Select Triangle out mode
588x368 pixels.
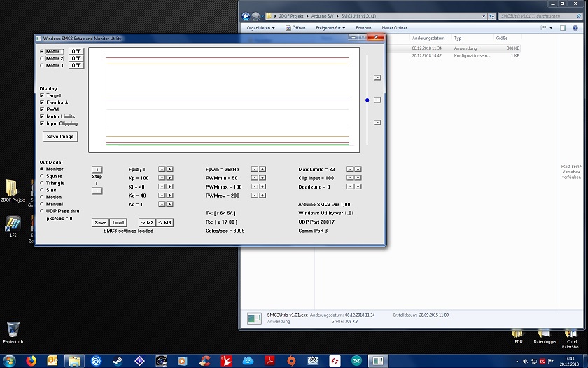(42, 183)
